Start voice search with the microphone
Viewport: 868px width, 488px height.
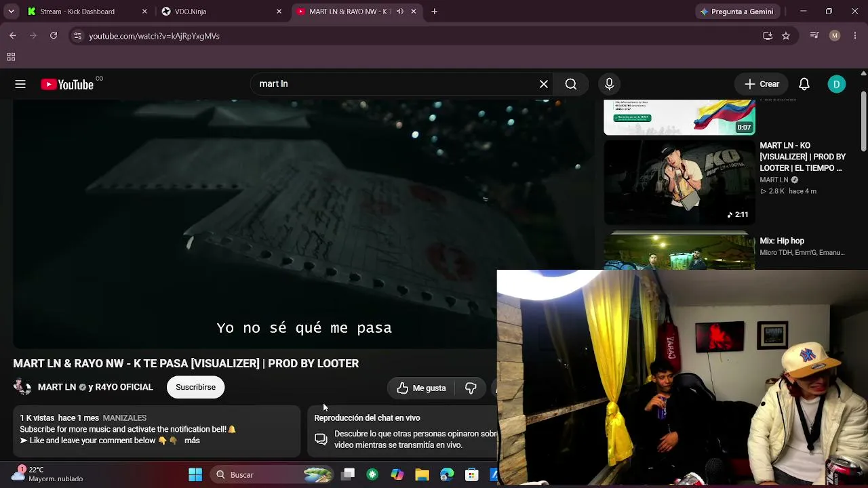[x=609, y=84]
